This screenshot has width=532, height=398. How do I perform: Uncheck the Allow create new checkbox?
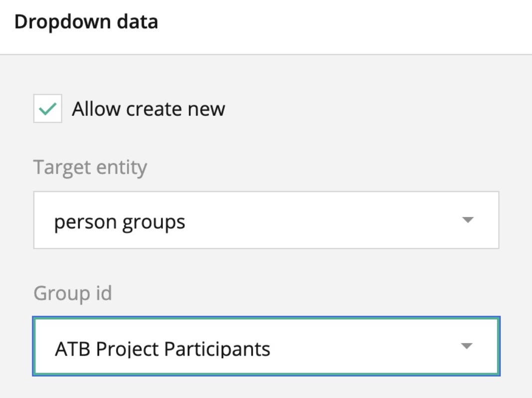[48, 109]
